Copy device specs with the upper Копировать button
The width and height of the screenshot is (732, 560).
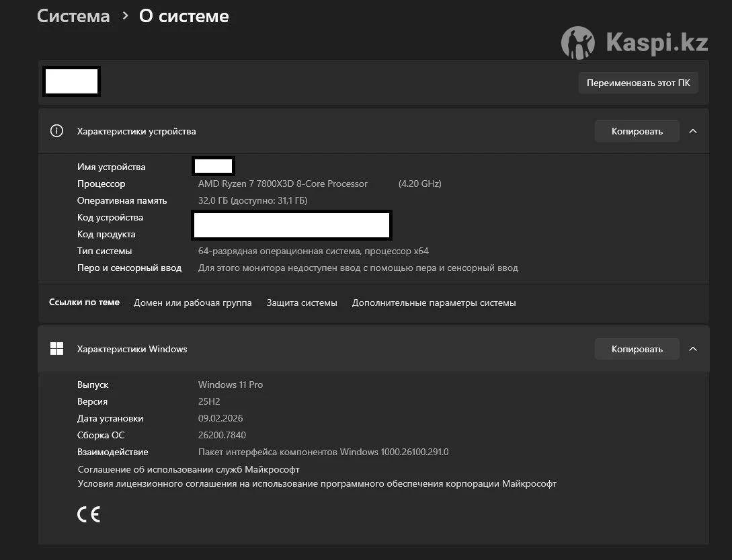click(x=637, y=131)
